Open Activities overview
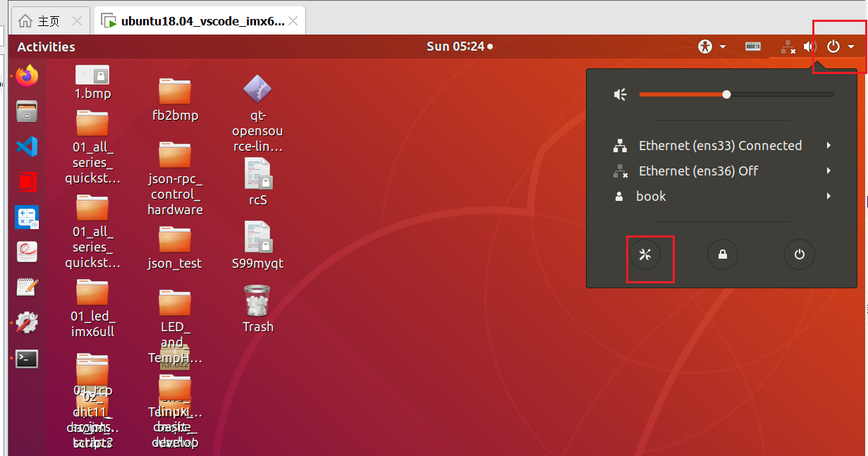 coord(46,47)
